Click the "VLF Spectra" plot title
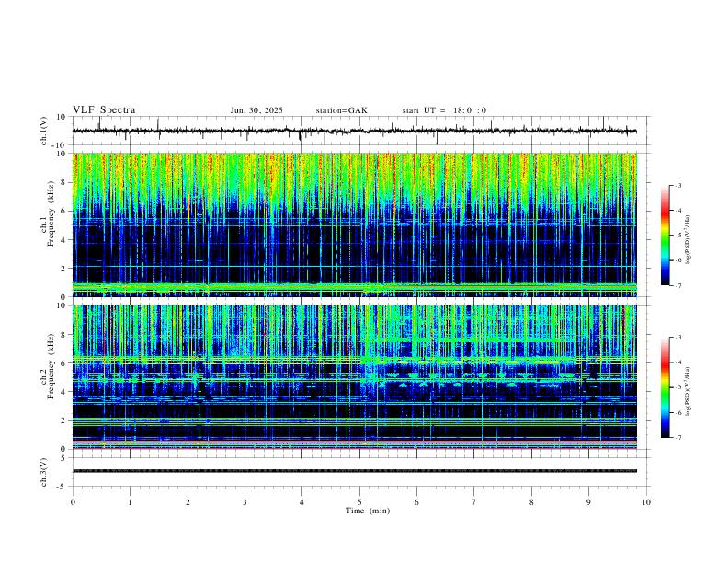 [x=104, y=110]
